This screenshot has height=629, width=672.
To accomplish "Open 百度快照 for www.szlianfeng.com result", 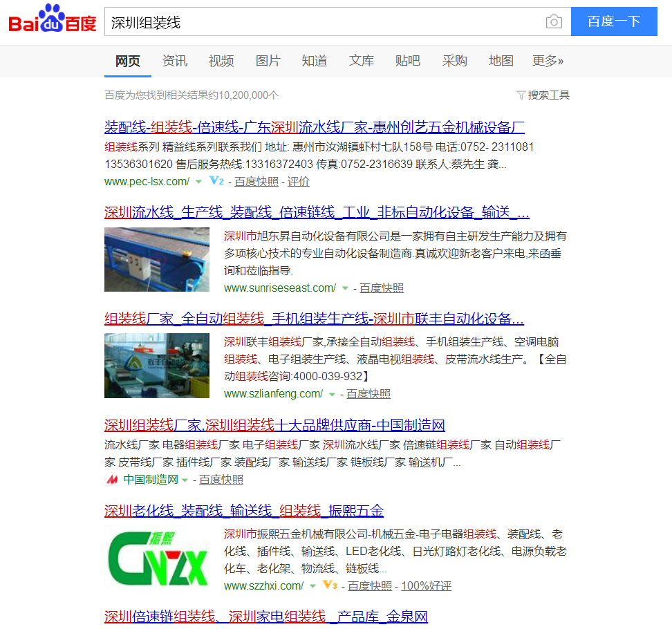I will coord(368,394).
